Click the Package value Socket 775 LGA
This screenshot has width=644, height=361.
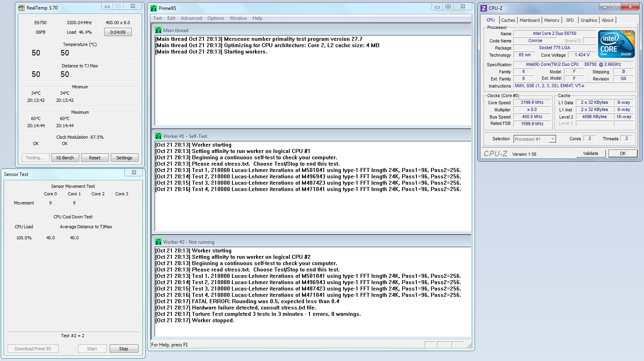(x=555, y=48)
